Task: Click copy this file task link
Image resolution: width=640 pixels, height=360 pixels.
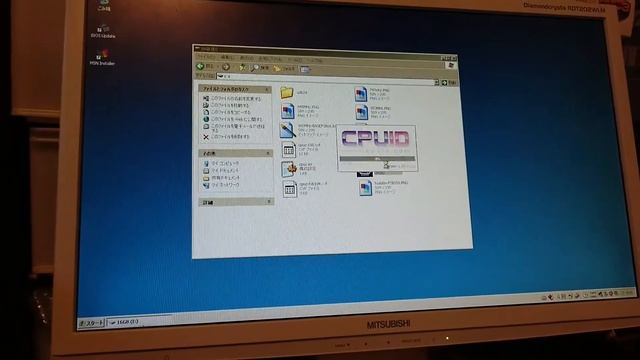Action: [227, 112]
